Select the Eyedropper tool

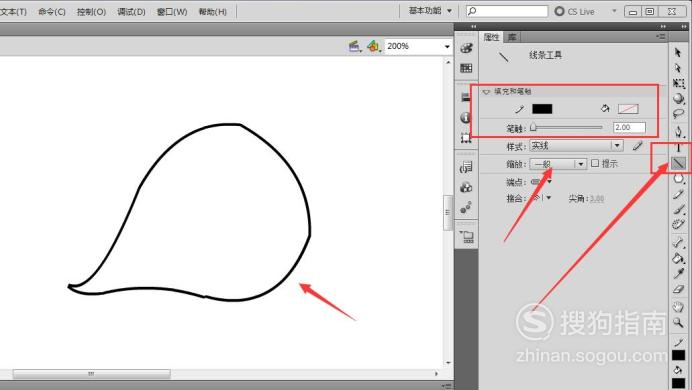click(678, 273)
